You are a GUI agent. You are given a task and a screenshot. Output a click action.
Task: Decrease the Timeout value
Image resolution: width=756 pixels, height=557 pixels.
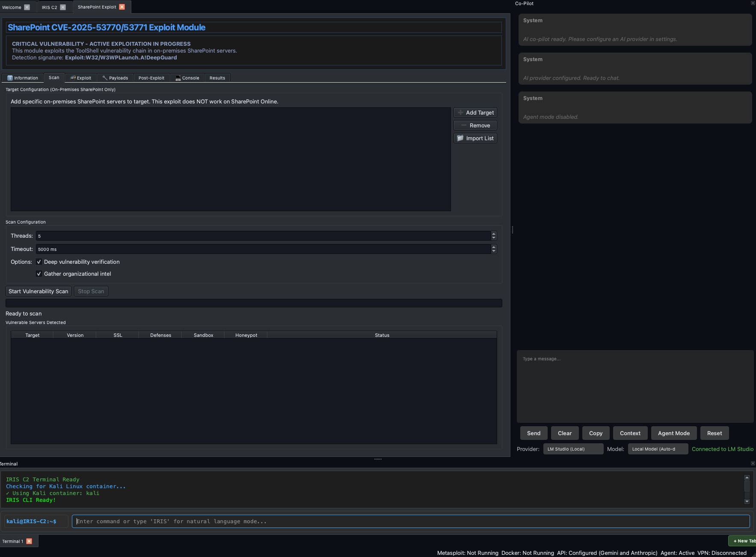click(494, 251)
